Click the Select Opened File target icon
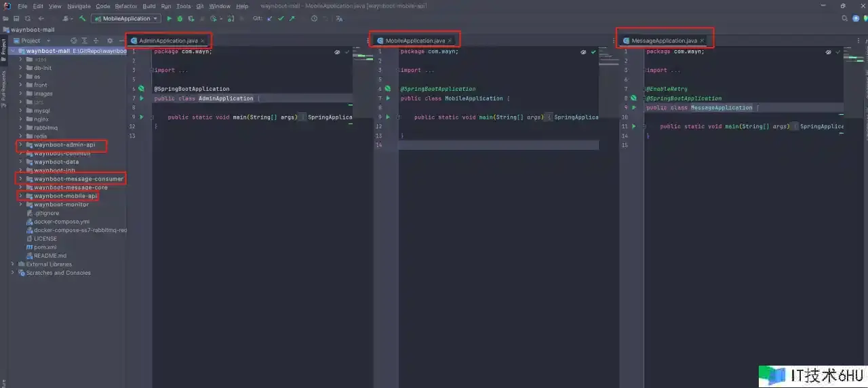868x388 pixels. tap(74, 41)
